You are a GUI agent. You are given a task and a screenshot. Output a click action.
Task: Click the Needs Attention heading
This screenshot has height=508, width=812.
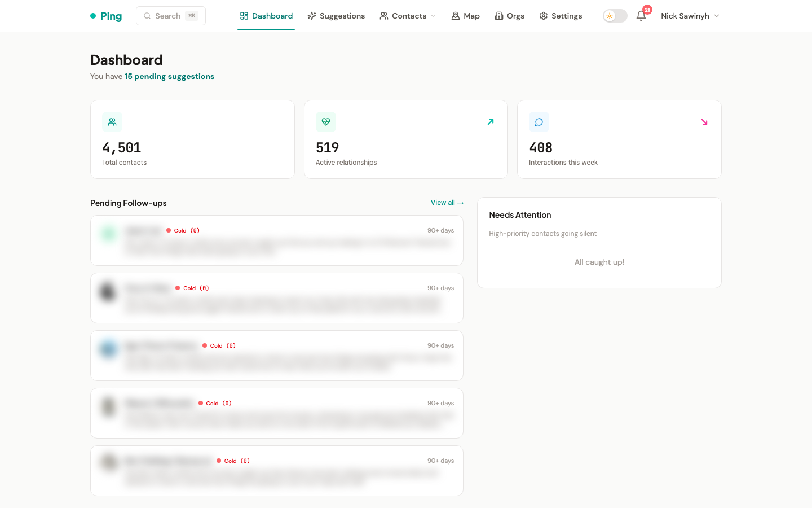point(520,215)
